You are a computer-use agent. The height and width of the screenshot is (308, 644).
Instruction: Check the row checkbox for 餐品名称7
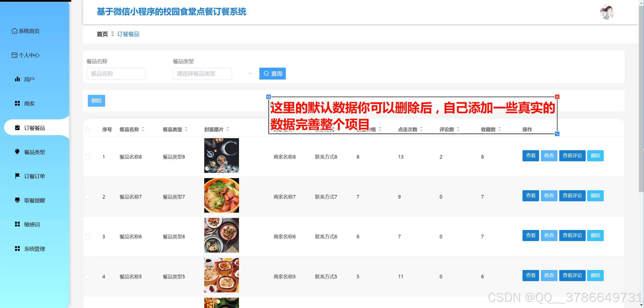click(x=88, y=197)
